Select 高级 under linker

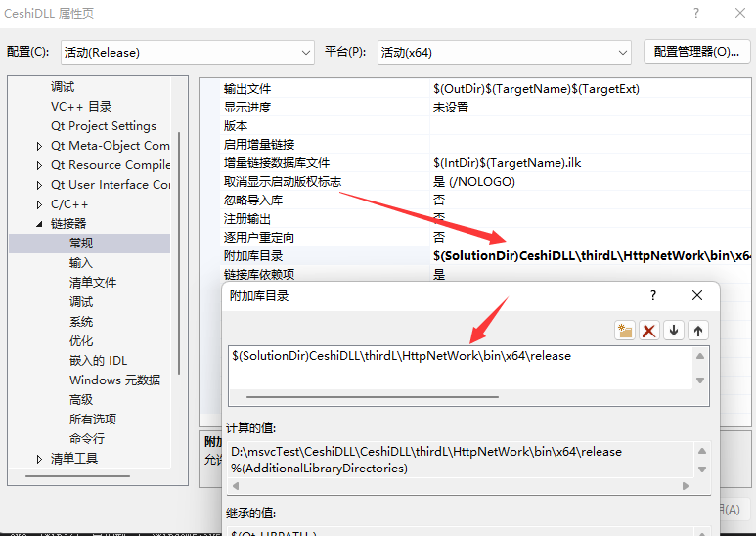(81, 400)
